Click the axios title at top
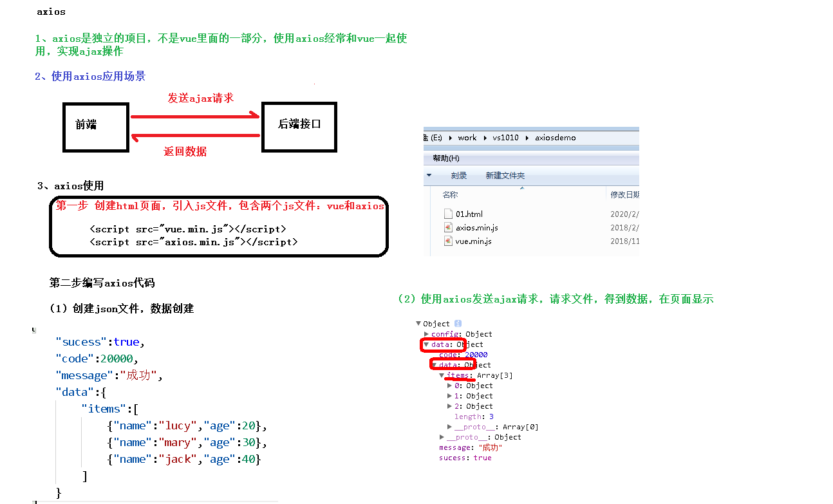The height and width of the screenshot is (504, 833). [x=51, y=12]
